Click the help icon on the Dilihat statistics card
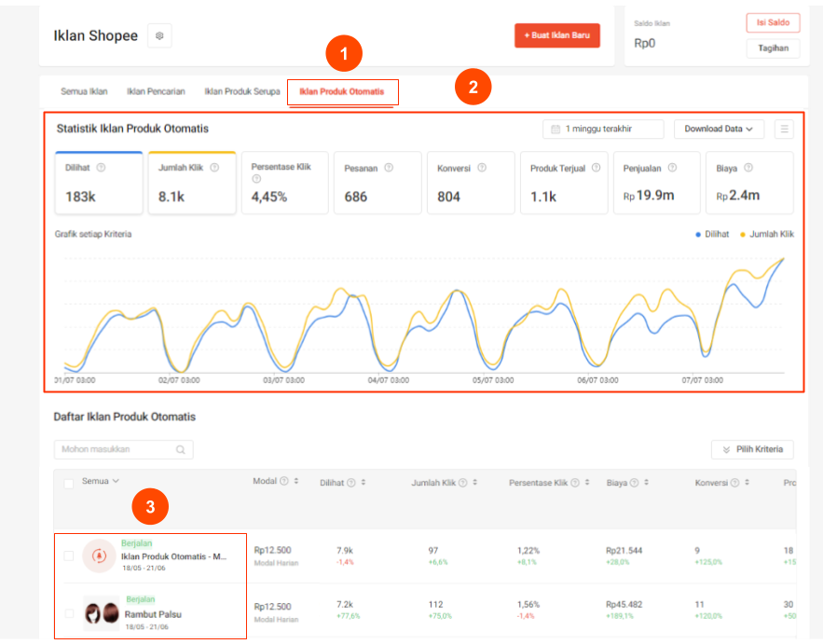The width and height of the screenshot is (823, 644). click(102, 168)
